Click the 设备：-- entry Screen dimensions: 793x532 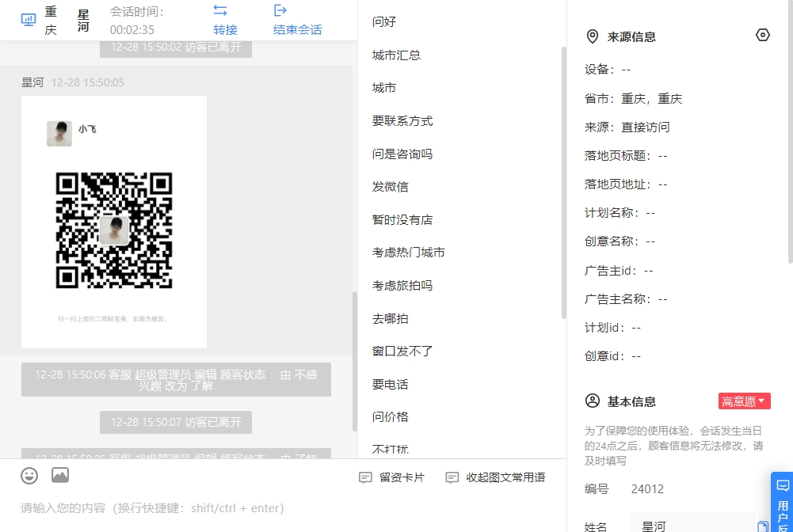[x=608, y=69]
